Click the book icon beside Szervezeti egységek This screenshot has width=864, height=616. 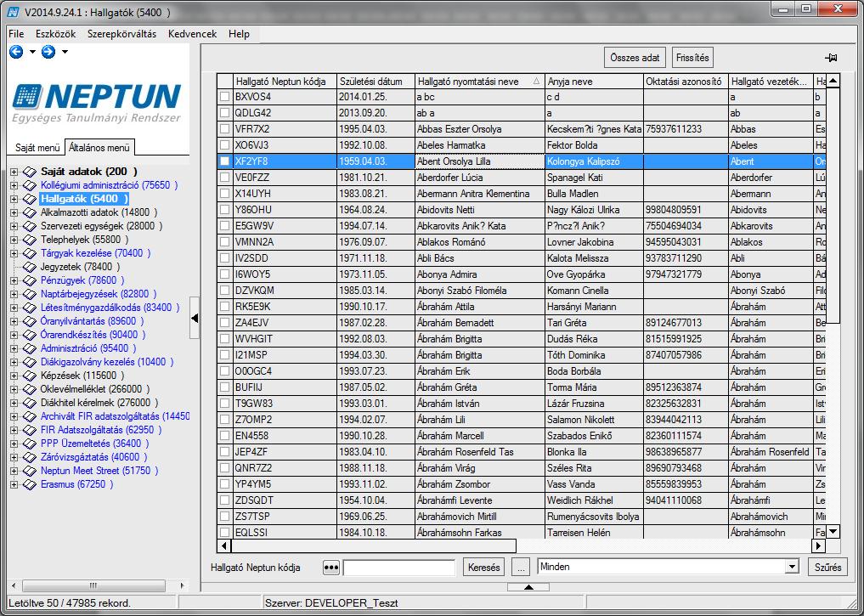(29, 227)
